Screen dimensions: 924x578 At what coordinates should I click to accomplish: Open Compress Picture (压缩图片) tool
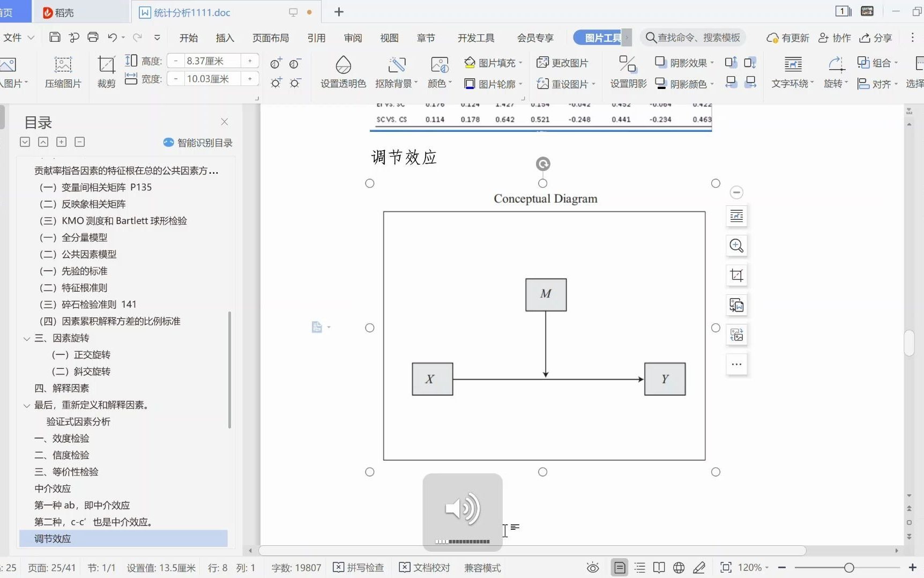coord(63,72)
